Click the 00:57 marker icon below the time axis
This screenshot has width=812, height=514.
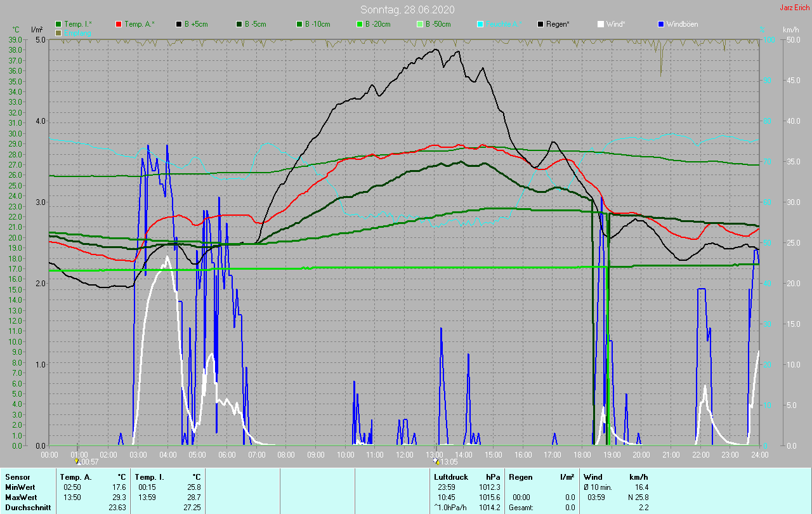(x=77, y=461)
